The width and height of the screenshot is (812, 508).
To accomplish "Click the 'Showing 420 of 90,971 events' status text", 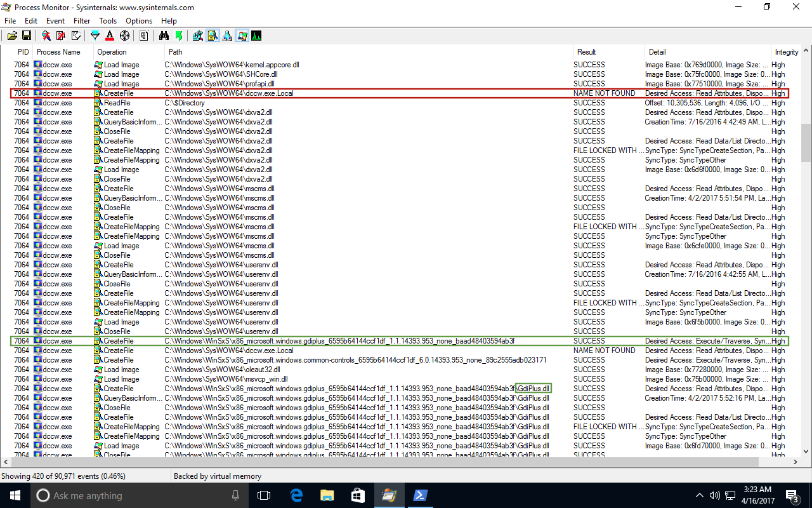I will point(63,476).
